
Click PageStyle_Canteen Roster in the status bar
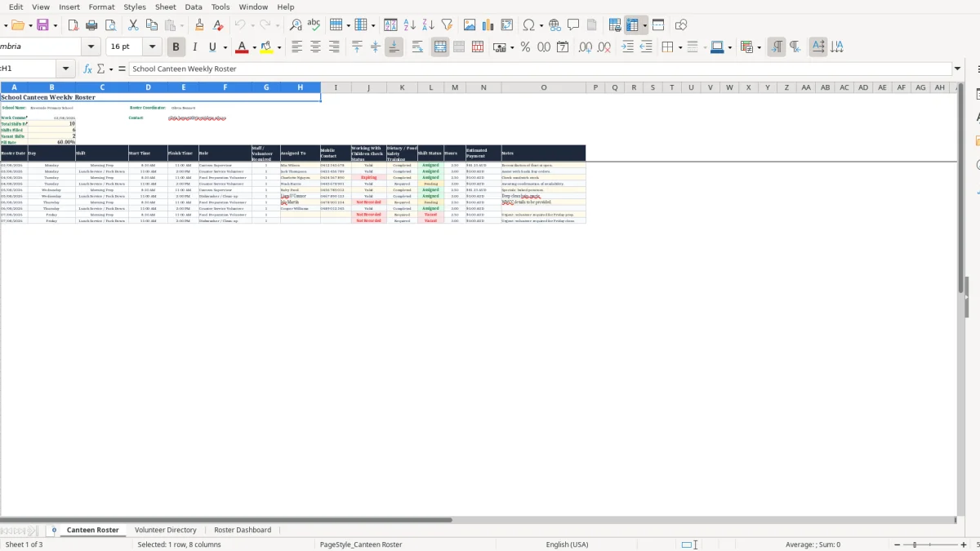(361, 544)
